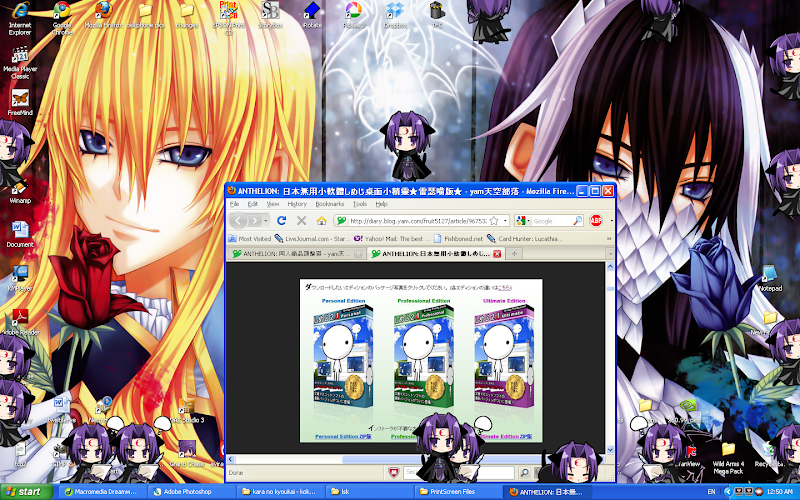Screen dimensions: 800x500
Task: Open the File menu in Firefox
Action: coord(234,204)
